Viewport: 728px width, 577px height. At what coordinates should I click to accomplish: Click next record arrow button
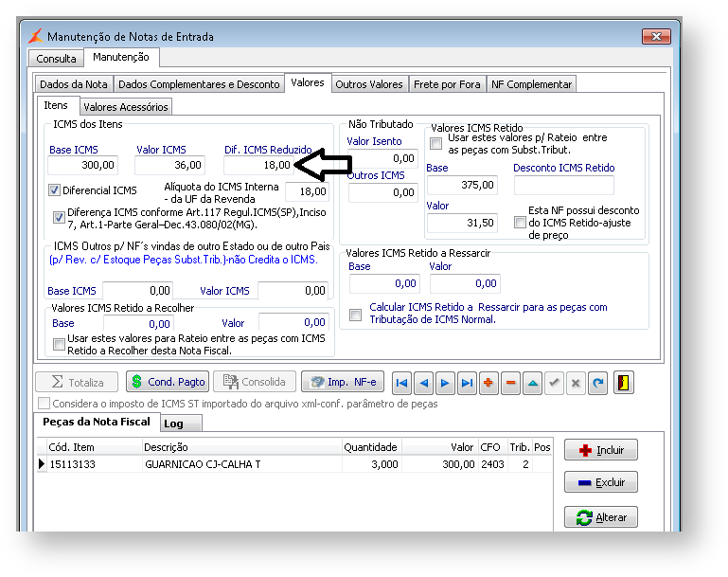point(445,383)
